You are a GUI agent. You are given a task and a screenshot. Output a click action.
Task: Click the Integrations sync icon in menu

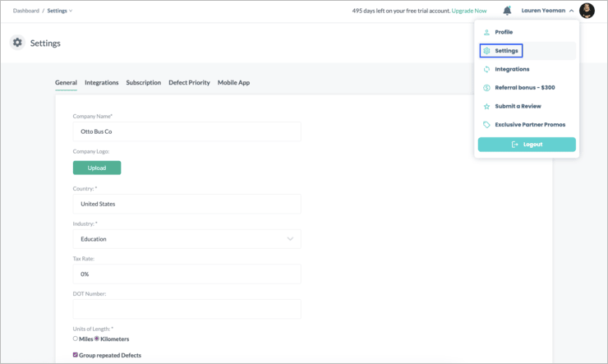point(486,70)
